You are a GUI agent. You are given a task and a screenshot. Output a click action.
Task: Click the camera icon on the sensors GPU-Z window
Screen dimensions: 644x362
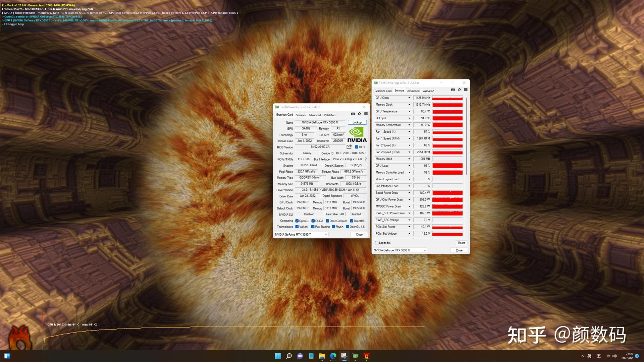tap(452, 89)
